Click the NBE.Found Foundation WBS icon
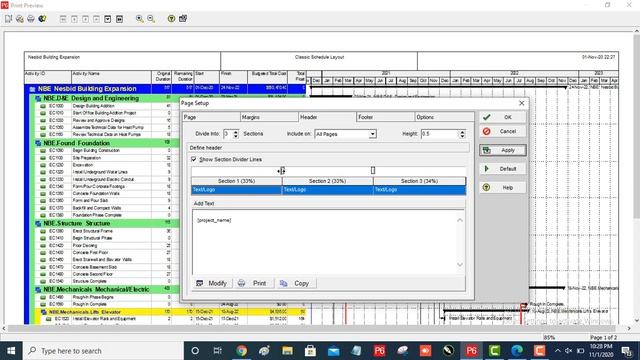Screen dimensions: 640x360 38,143
